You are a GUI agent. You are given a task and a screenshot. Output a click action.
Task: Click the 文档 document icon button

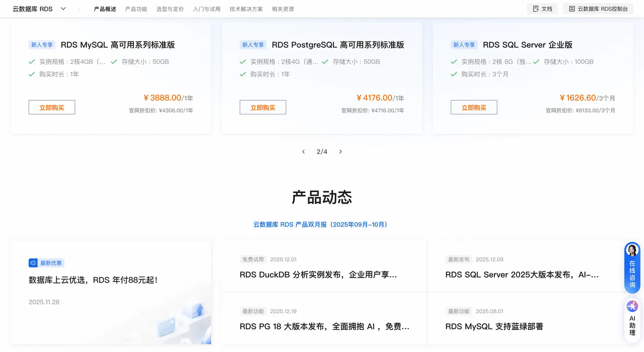[542, 9]
